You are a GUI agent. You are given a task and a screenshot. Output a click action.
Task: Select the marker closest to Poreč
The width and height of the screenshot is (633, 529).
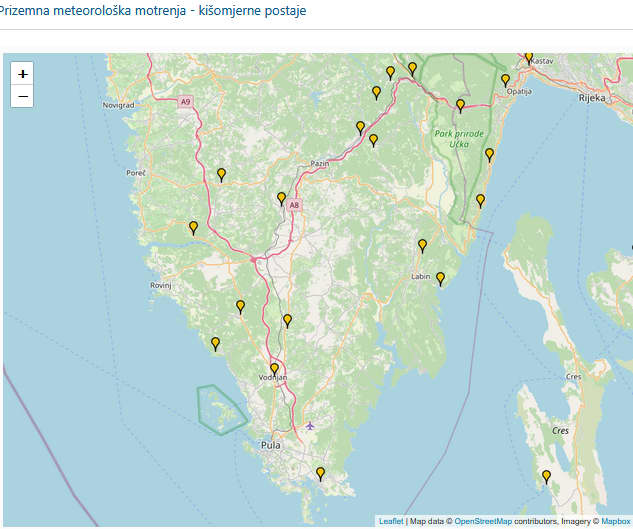point(221,175)
